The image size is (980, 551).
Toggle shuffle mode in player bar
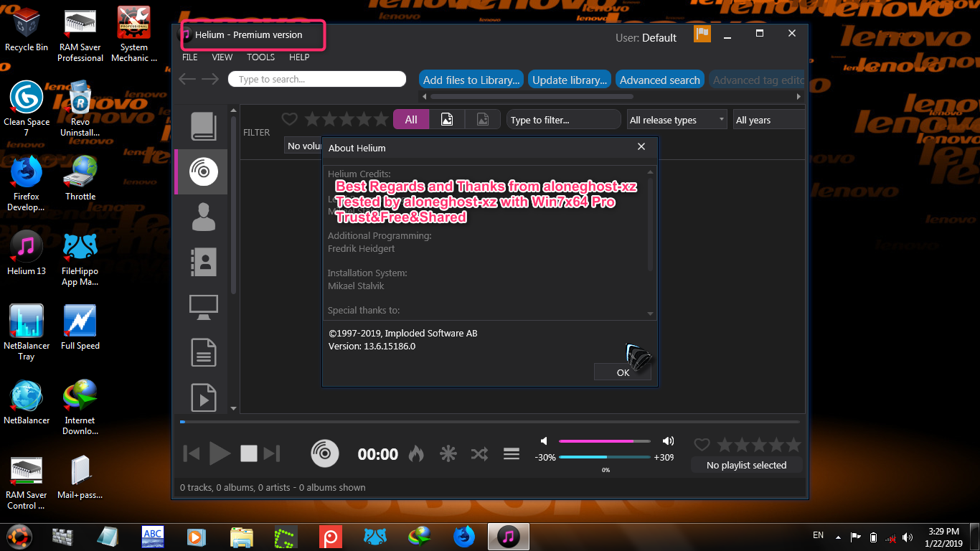[x=479, y=453]
